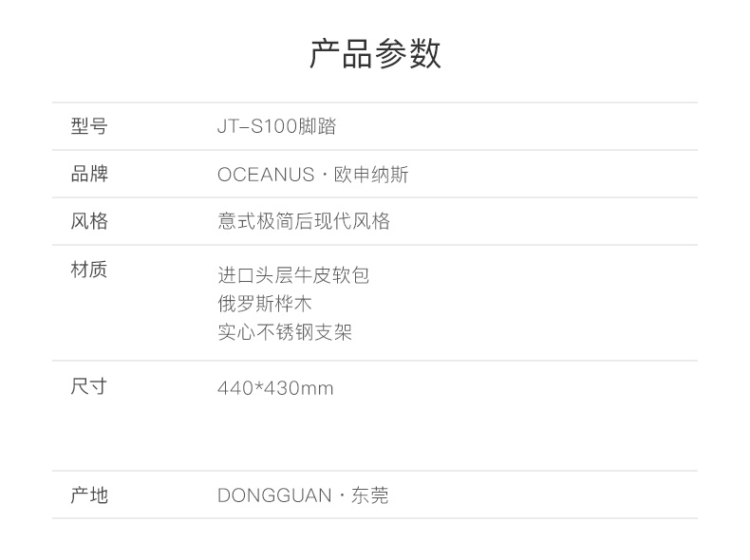Click the JT-S100脚踏 model value

277,127
